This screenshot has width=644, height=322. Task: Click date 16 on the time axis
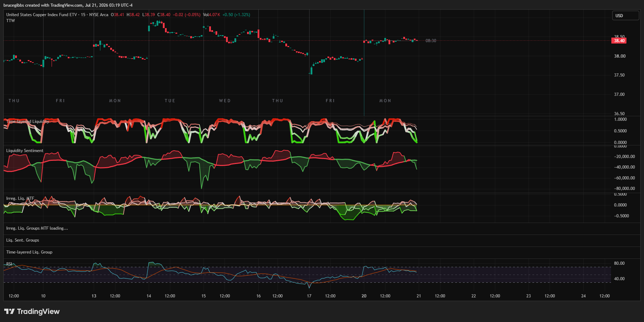tap(258, 296)
